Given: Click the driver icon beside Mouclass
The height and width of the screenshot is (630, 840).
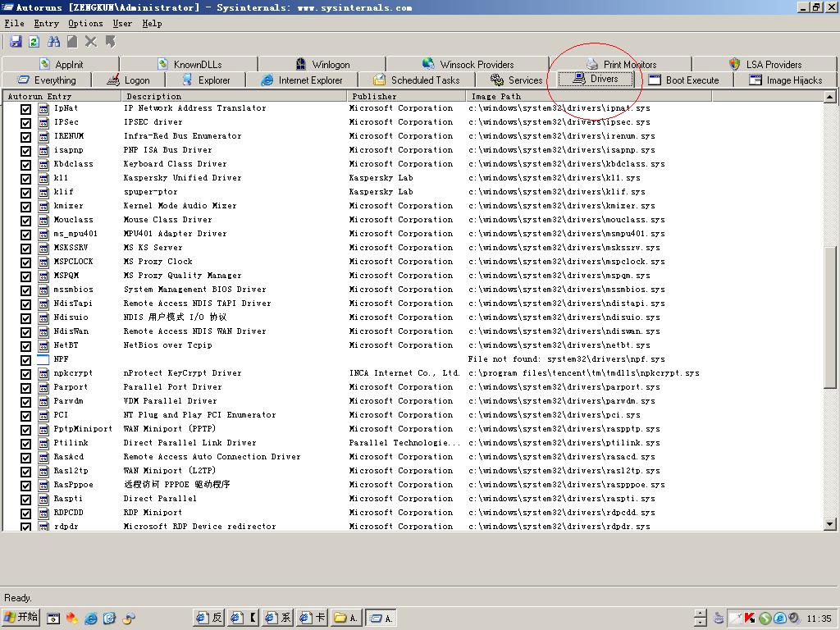Looking at the screenshot, I should tap(43, 220).
